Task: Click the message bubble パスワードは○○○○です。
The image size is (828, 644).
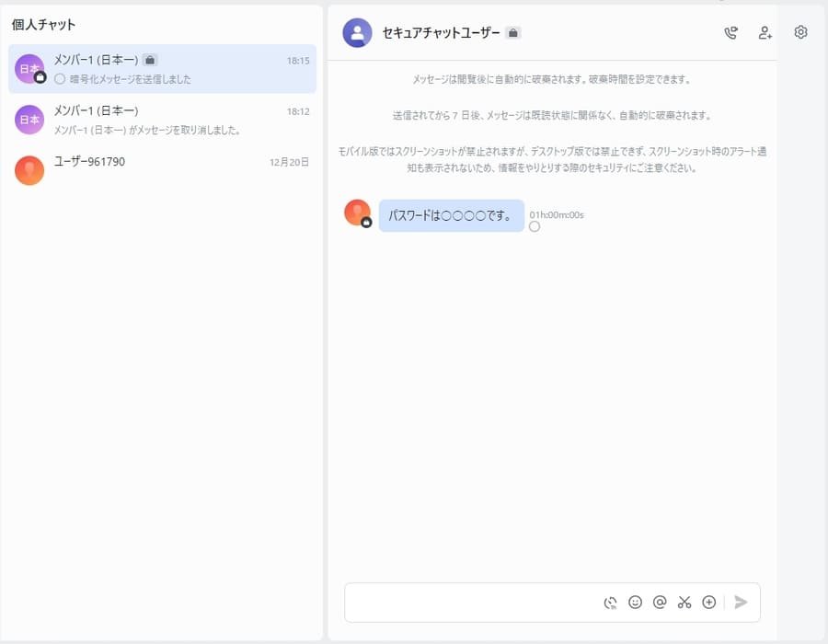Action: click(451, 216)
